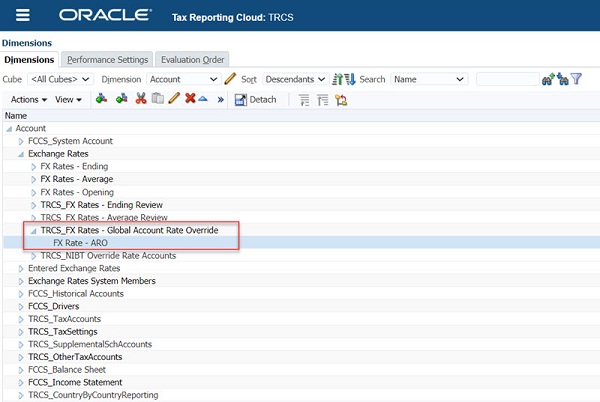Click the search down binoculars icon
This screenshot has width=600, height=402.
coord(563,79)
